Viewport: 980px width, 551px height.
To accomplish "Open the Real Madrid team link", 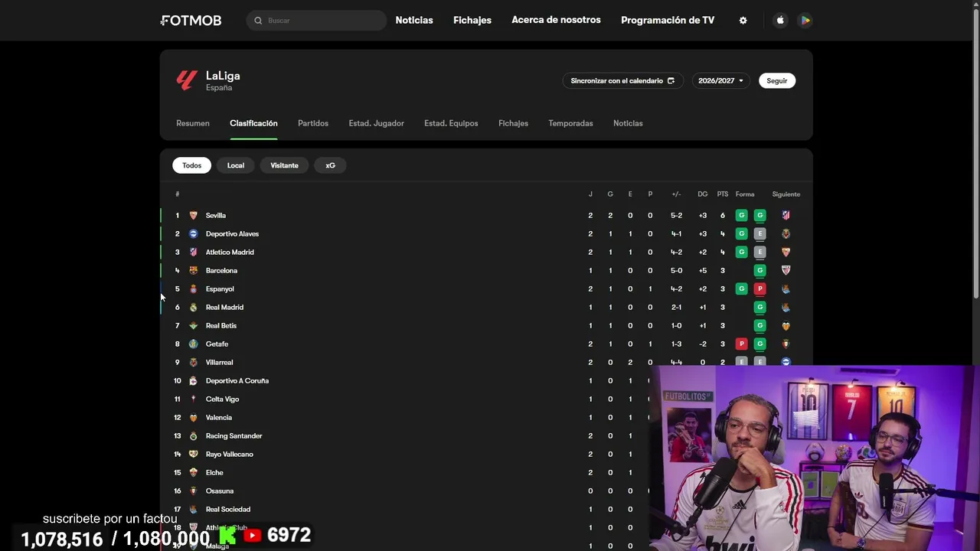I will [x=224, y=307].
